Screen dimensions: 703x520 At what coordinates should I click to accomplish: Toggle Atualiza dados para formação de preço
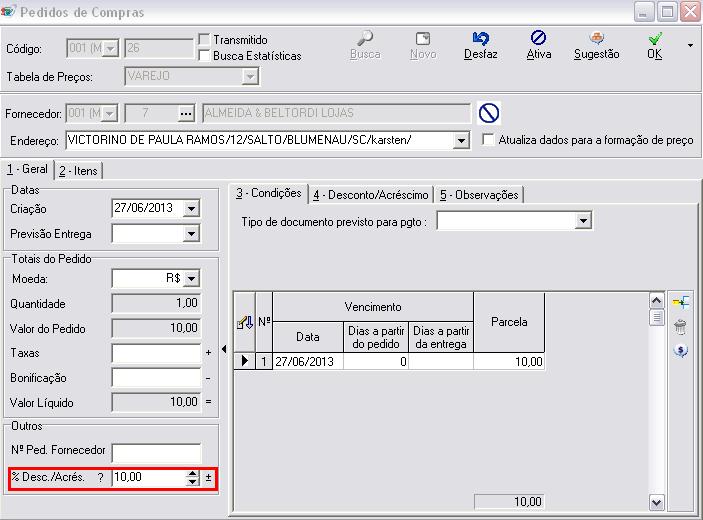488,140
